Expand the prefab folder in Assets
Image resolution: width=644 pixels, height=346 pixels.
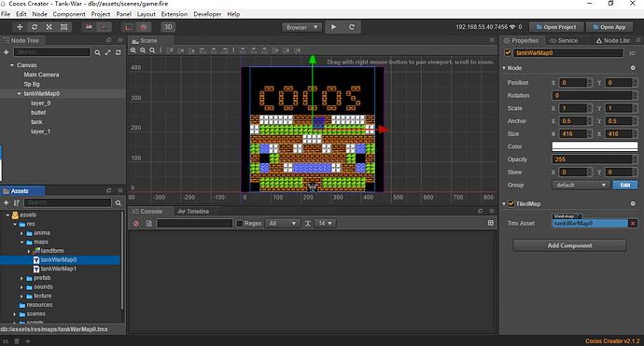coord(21,278)
